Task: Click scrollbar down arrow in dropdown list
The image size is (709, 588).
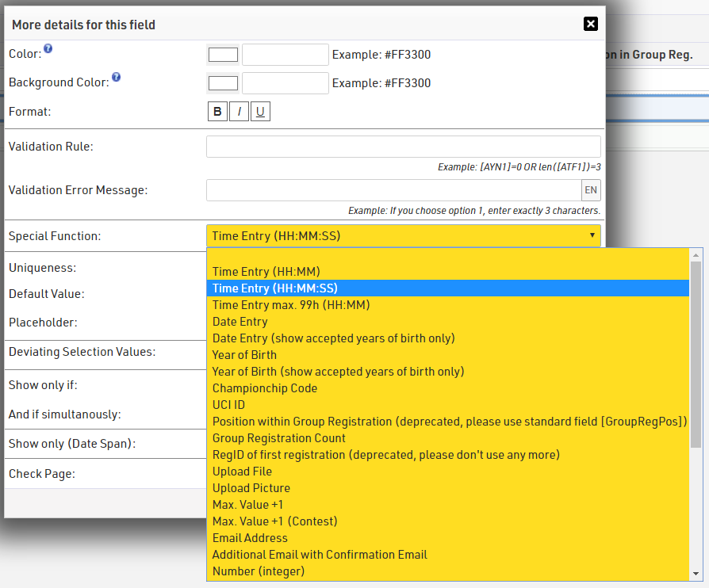Action: [696, 574]
